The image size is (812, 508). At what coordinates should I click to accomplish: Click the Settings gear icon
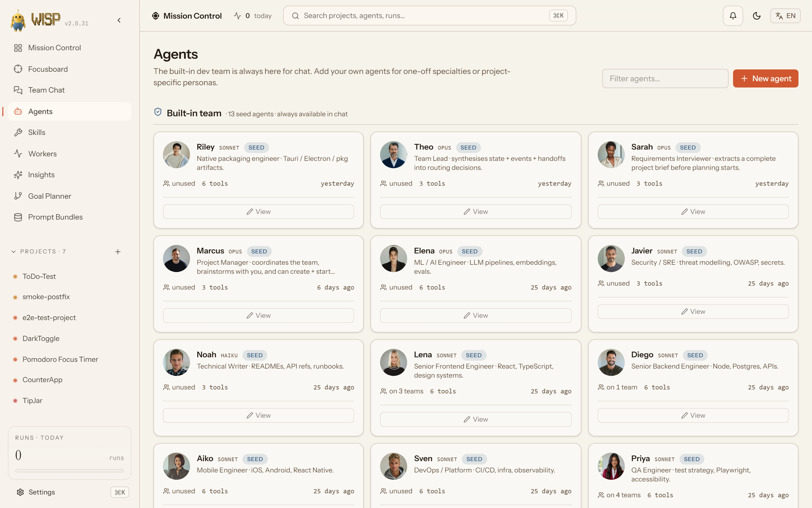click(20, 492)
